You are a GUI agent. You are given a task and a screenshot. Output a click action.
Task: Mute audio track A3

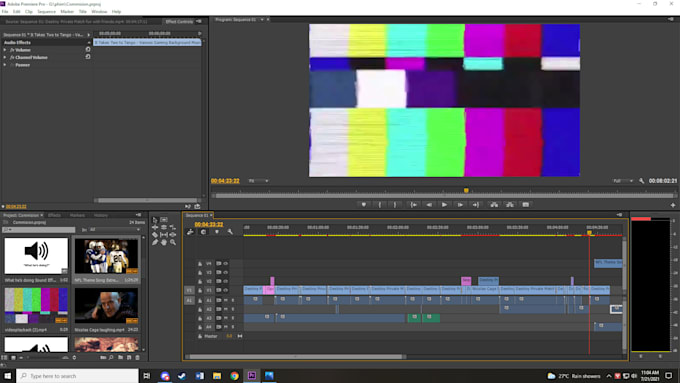(226, 318)
